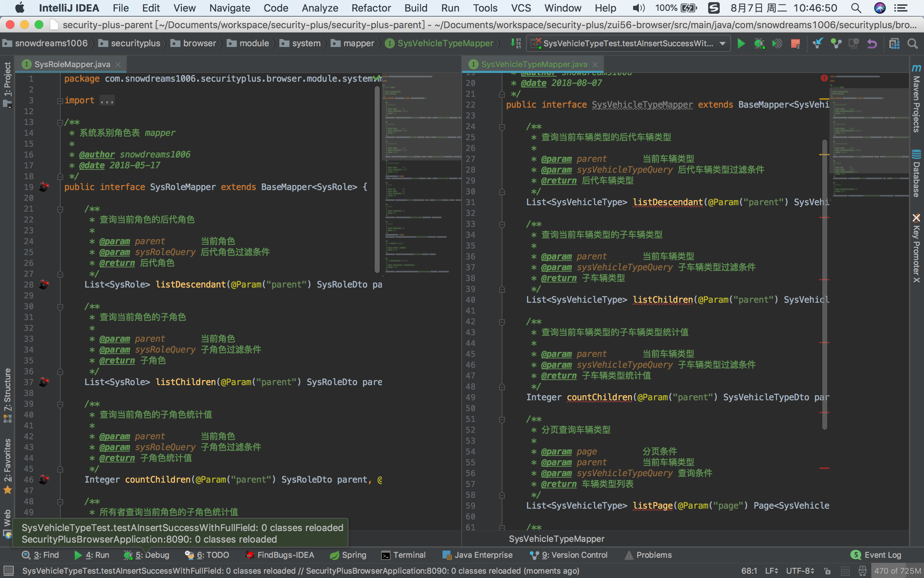Collapse right editor Javadoc fold at line 24
Screen dimensions: 924x578
point(502,127)
